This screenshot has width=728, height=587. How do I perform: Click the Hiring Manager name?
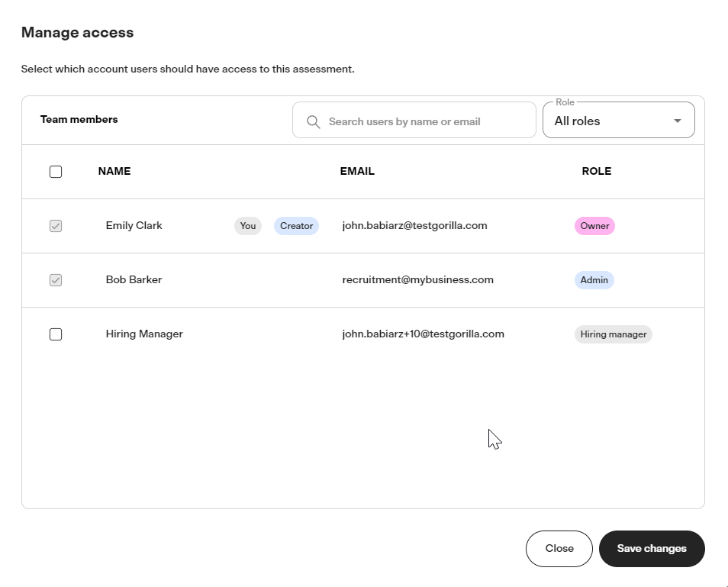pos(144,334)
